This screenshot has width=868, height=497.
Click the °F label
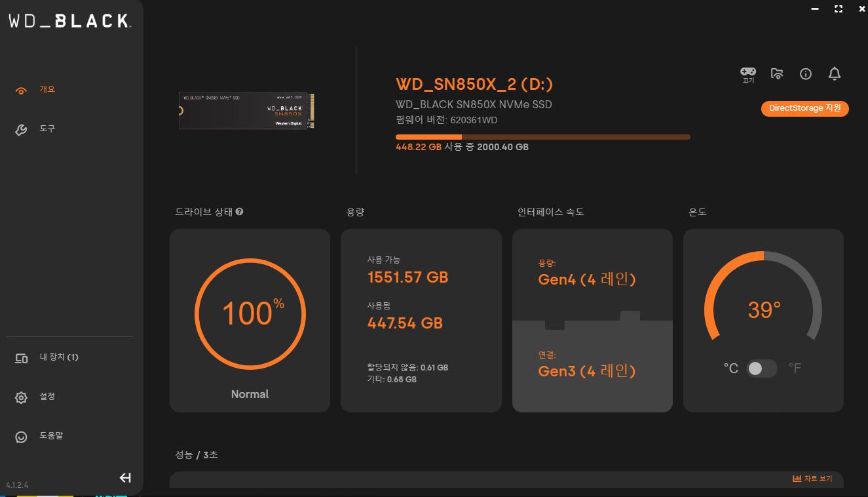795,368
